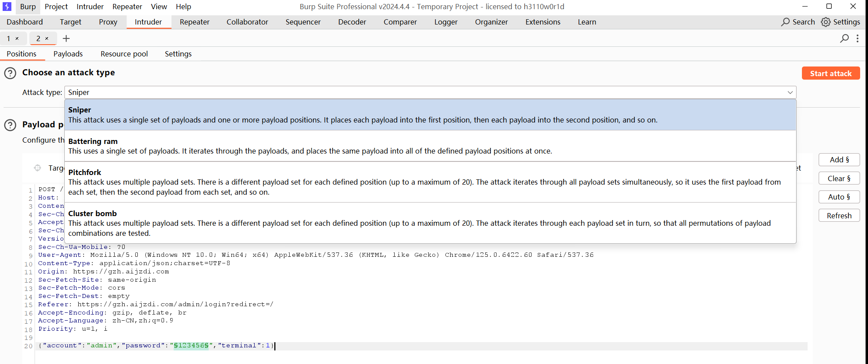Click the Clear § button

839,178
